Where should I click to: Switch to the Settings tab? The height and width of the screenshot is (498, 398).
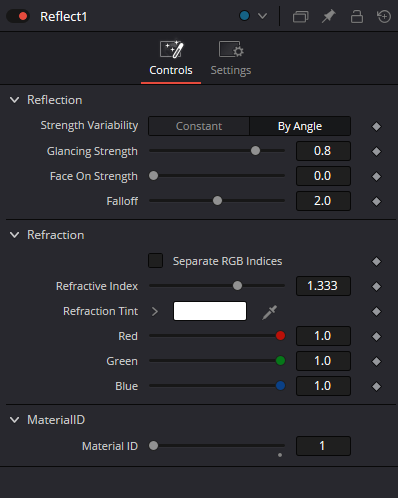(x=231, y=59)
